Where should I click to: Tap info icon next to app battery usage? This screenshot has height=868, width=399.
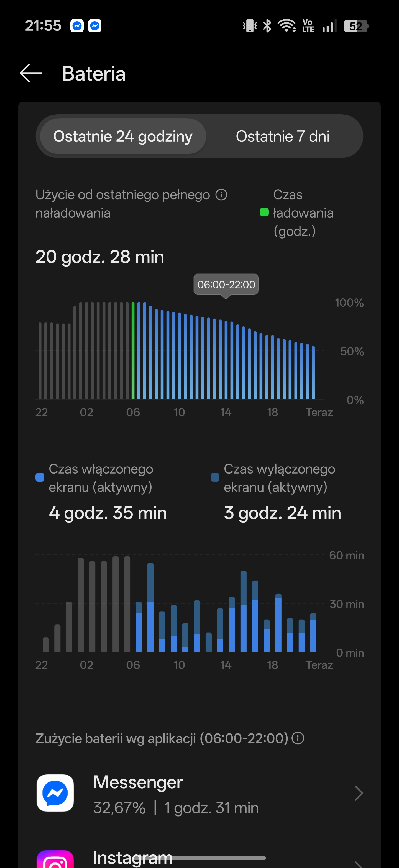298,738
